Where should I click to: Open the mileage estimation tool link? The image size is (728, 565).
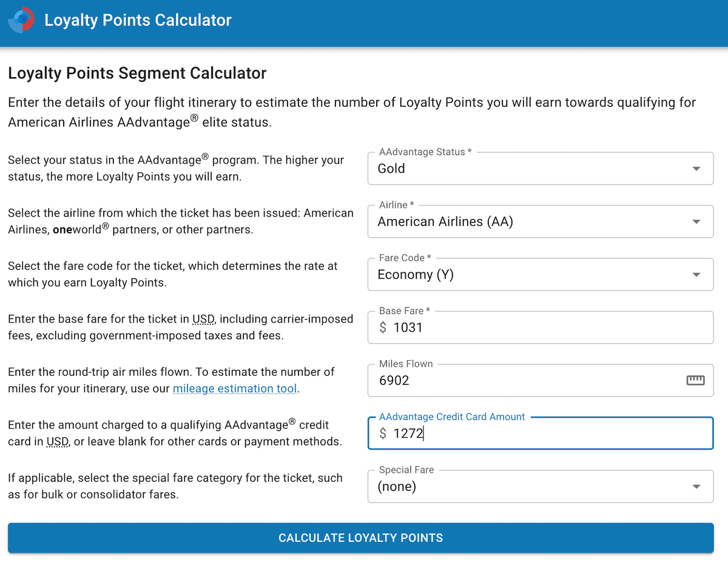coord(235,389)
